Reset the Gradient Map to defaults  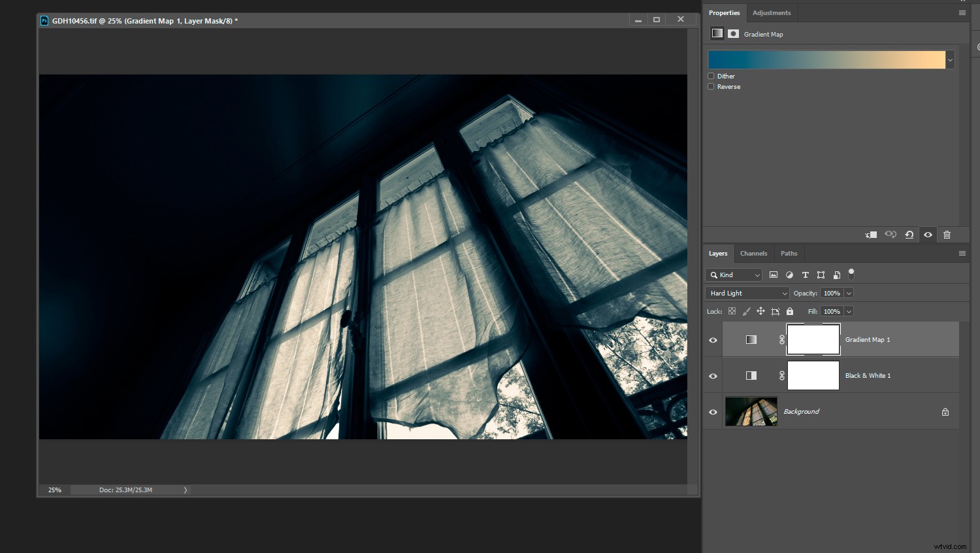coord(909,235)
